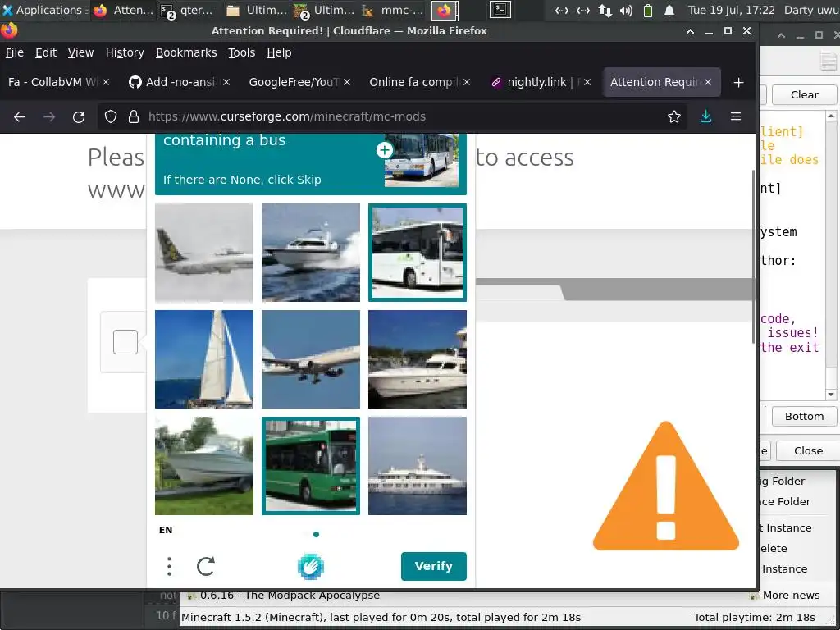The width and height of the screenshot is (840, 630).
Task: Click the Verify captcha button
Action: (433, 566)
